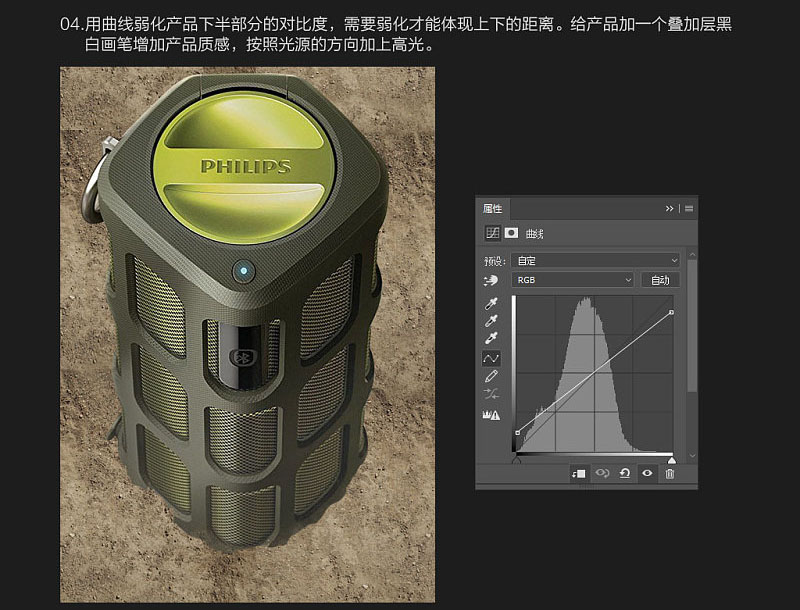Click the white point input slider

point(671,459)
